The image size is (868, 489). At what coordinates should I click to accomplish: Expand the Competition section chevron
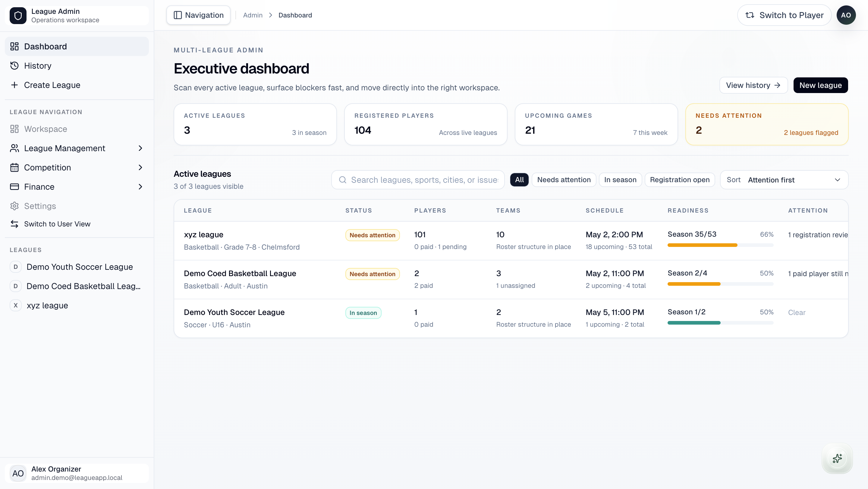click(140, 167)
